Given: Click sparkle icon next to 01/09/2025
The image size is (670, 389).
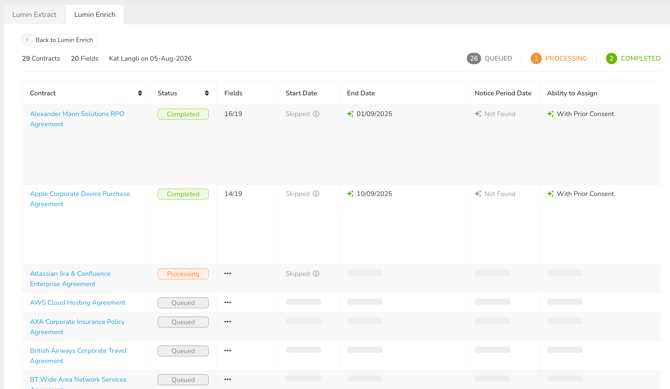Looking at the screenshot, I should click(350, 114).
